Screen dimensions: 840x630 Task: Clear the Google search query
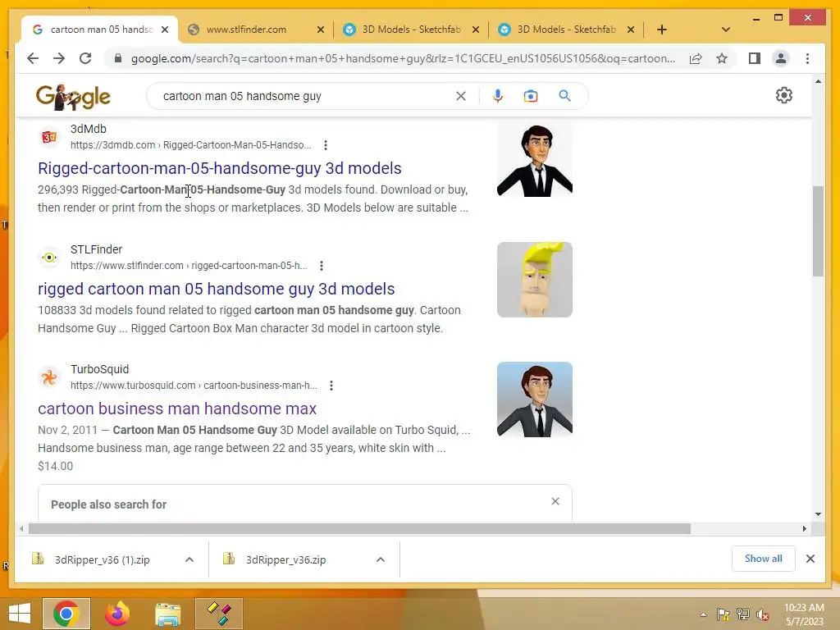(461, 96)
